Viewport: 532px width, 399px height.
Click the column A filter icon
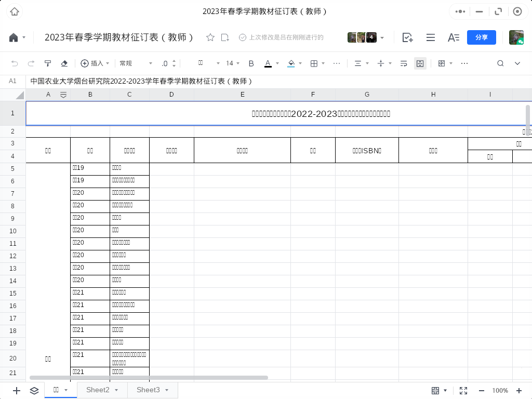[63, 95]
